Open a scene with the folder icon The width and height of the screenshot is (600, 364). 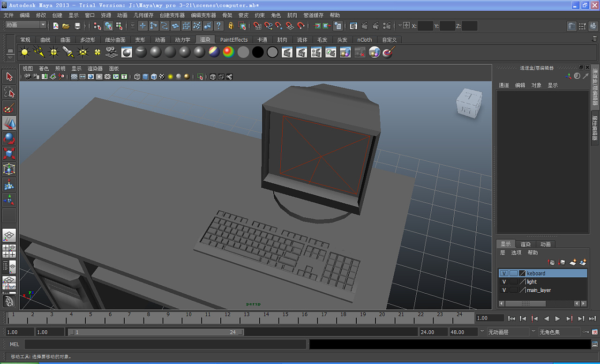(x=66, y=26)
